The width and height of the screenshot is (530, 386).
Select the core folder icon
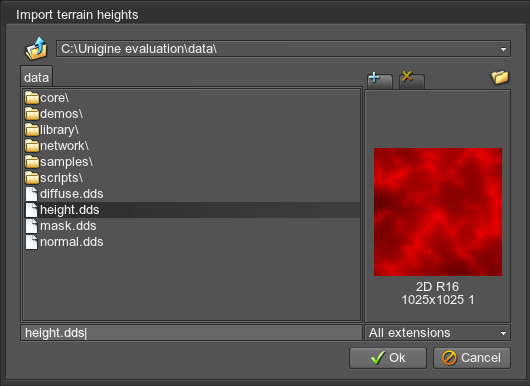pyautogui.click(x=32, y=98)
